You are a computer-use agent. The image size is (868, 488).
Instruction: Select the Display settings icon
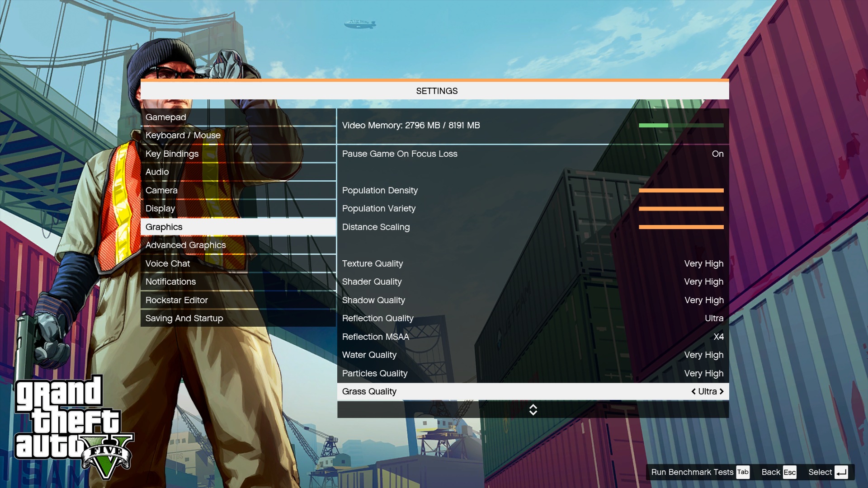160,208
